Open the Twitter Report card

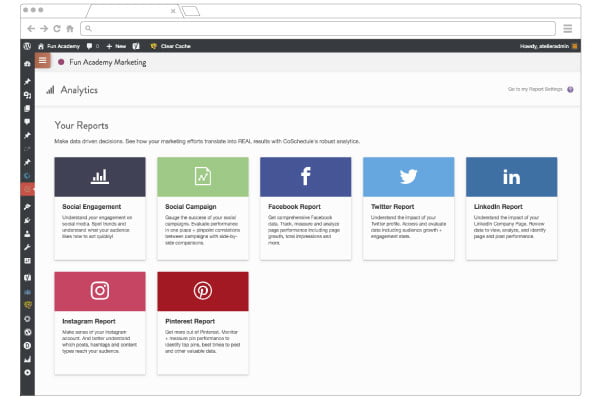(x=409, y=209)
